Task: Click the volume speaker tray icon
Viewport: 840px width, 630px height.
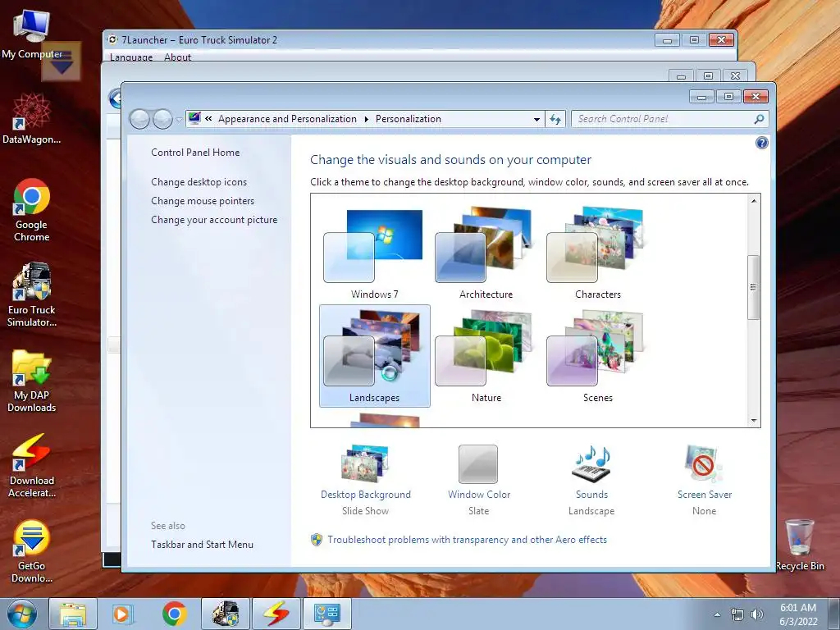Action: (x=756, y=614)
